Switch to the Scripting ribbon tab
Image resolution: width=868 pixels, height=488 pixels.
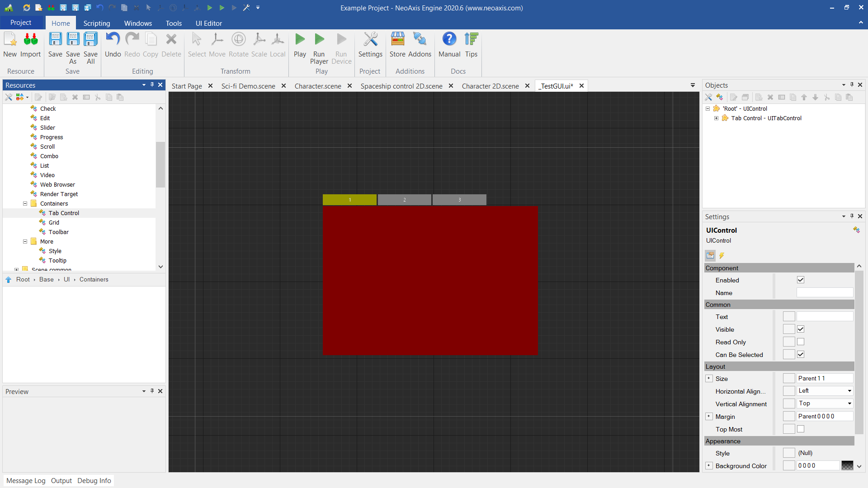click(x=96, y=23)
